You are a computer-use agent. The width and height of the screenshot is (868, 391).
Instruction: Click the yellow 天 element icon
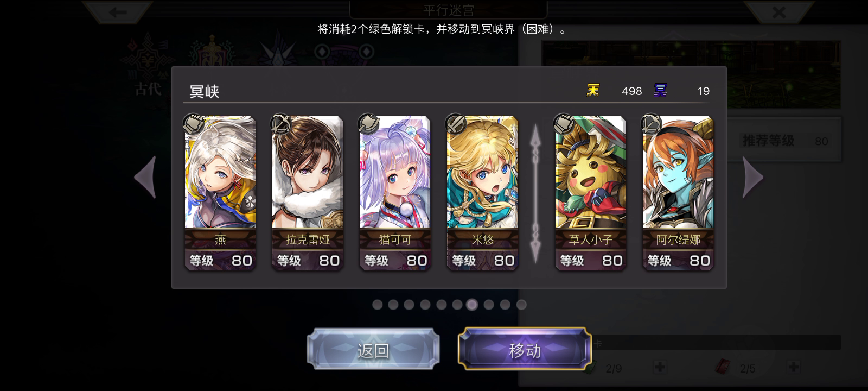click(593, 90)
